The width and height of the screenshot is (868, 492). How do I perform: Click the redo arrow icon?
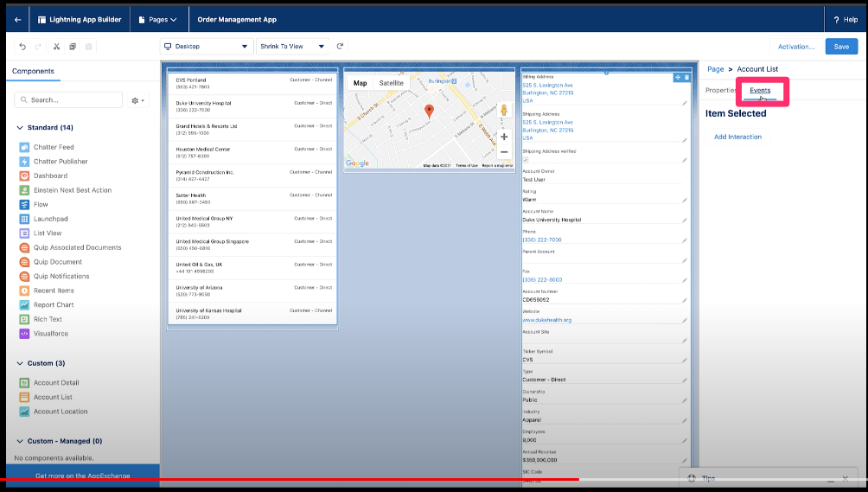pyautogui.click(x=38, y=47)
